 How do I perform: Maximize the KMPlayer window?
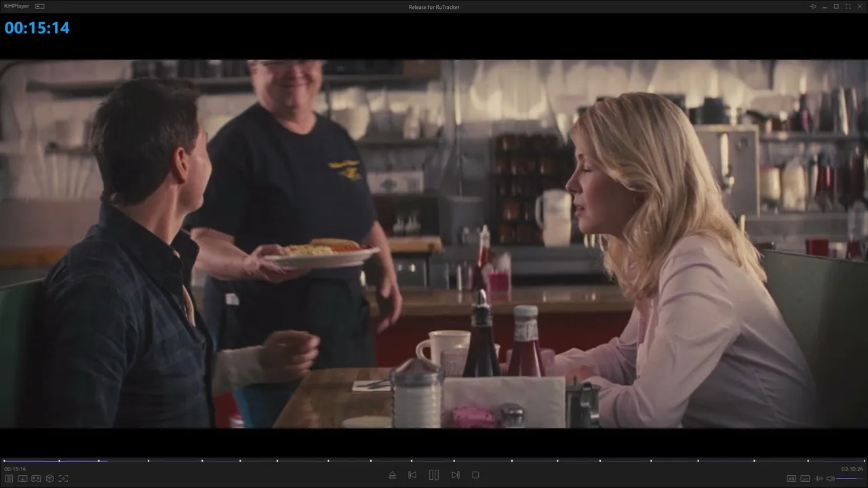tap(836, 6)
